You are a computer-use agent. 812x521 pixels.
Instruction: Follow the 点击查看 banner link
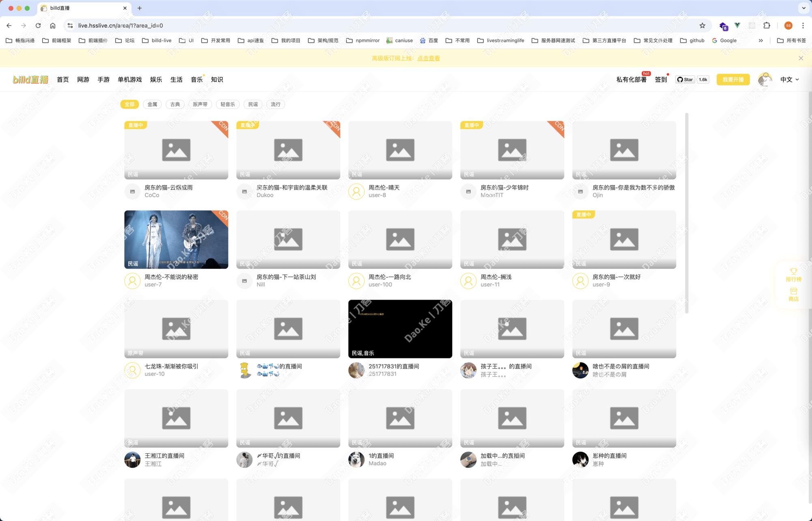[429, 58]
